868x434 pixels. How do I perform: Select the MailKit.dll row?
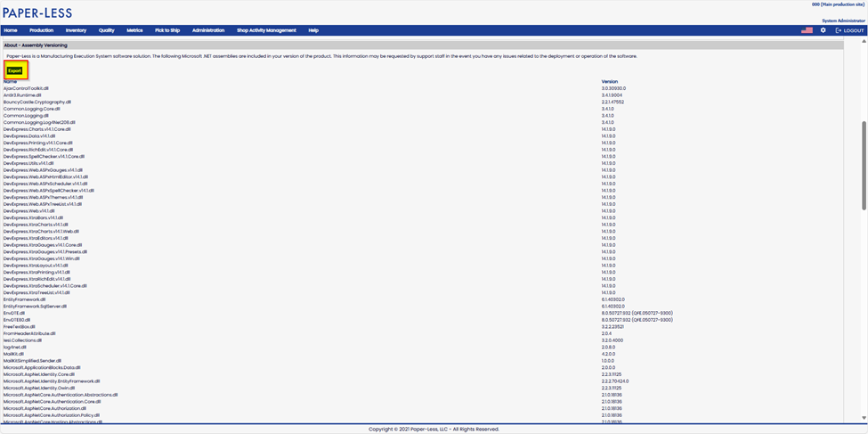point(14,353)
